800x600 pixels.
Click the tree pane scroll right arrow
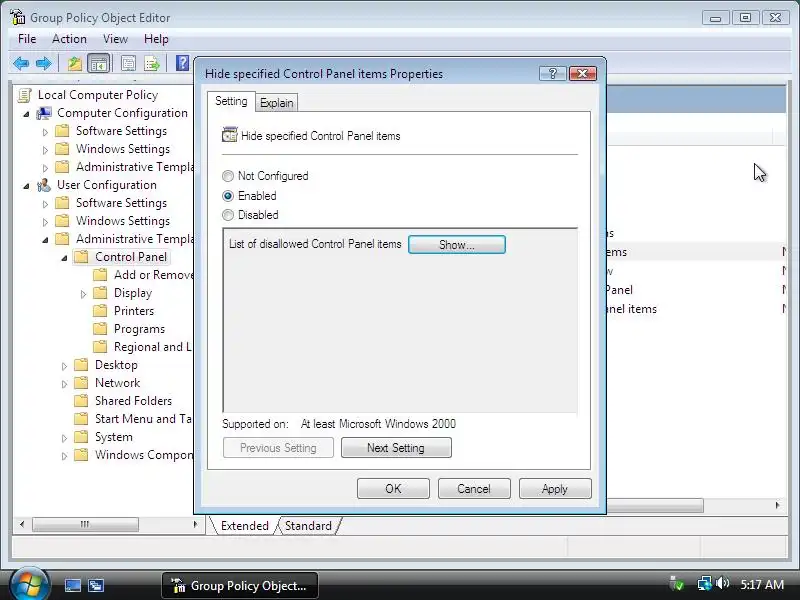point(195,524)
